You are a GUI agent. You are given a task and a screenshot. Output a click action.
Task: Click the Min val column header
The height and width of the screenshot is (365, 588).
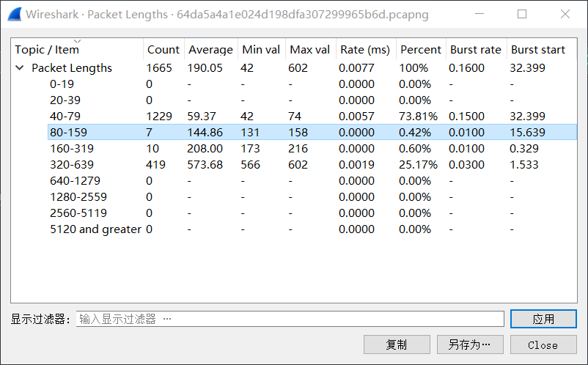pos(262,49)
